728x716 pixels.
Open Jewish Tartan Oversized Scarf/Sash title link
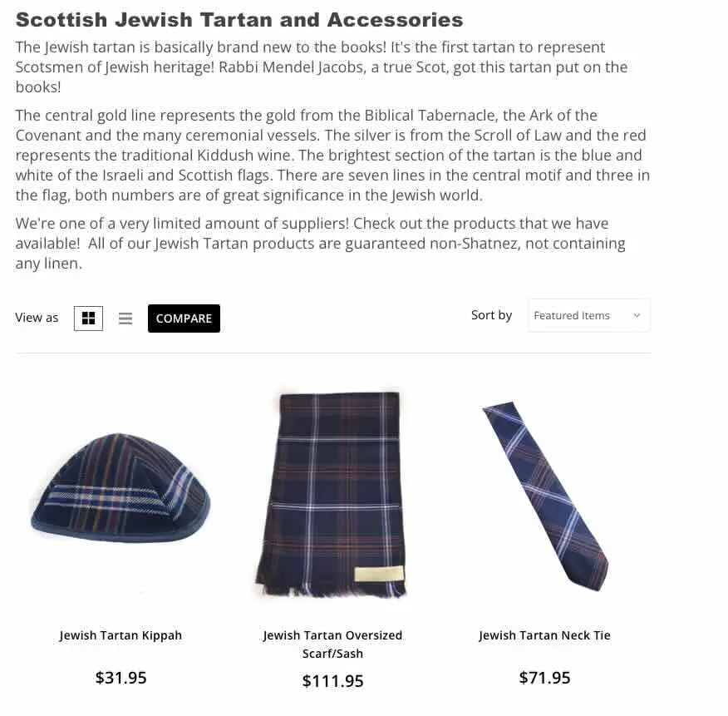pos(332,644)
